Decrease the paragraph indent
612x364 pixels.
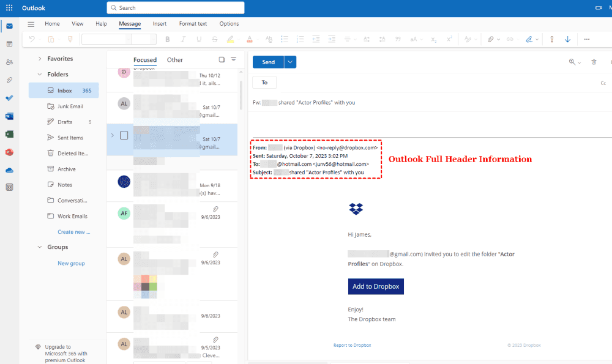click(x=316, y=39)
